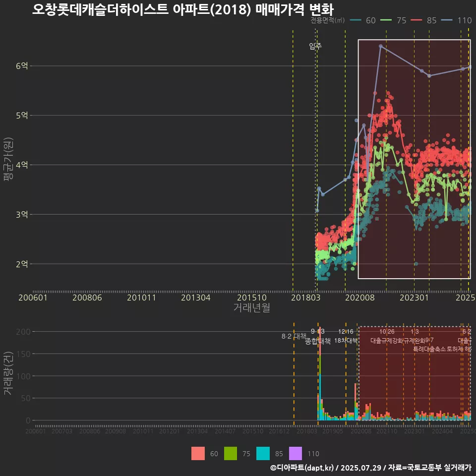
Task: Click '201011' on the price chart x-axis
Action: pos(141,297)
